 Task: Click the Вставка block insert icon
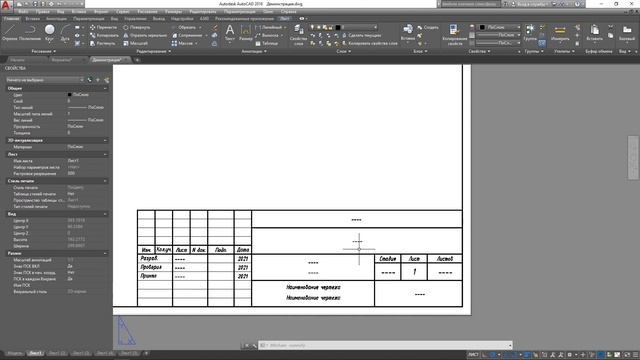click(408, 32)
